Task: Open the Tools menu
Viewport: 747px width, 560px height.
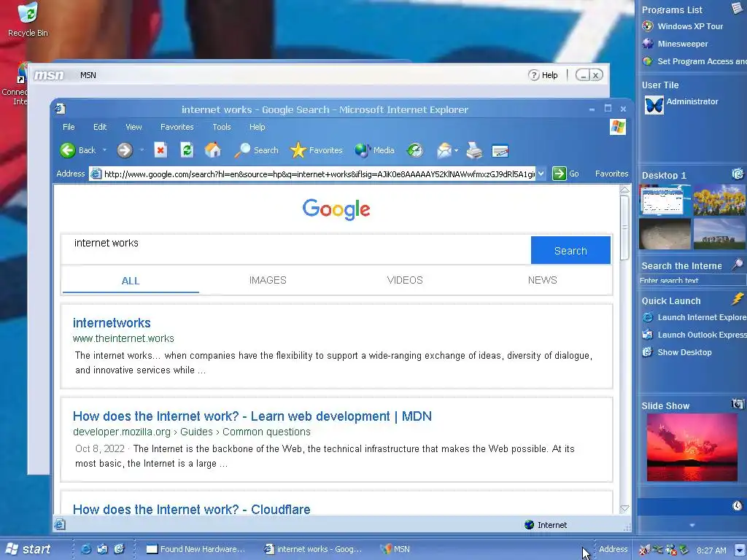Action: (222, 127)
